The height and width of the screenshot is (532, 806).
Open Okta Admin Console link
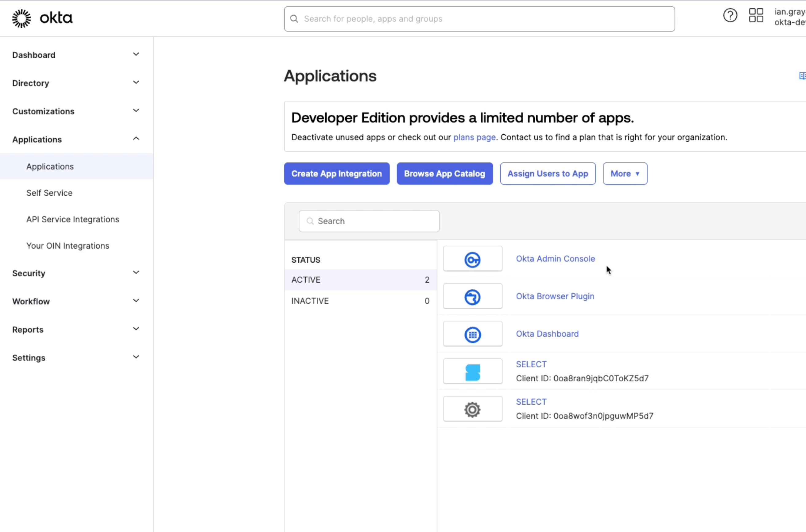[555, 259]
